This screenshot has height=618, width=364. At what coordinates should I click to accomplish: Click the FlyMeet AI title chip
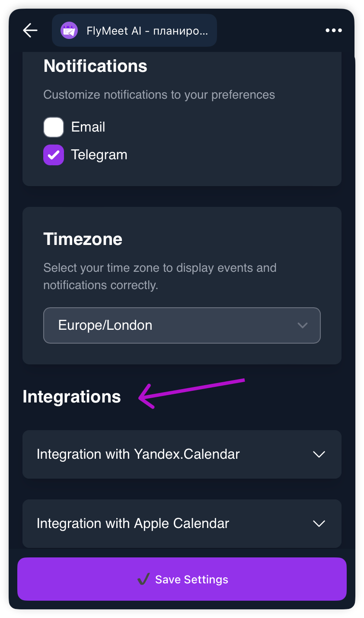pos(147,31)
